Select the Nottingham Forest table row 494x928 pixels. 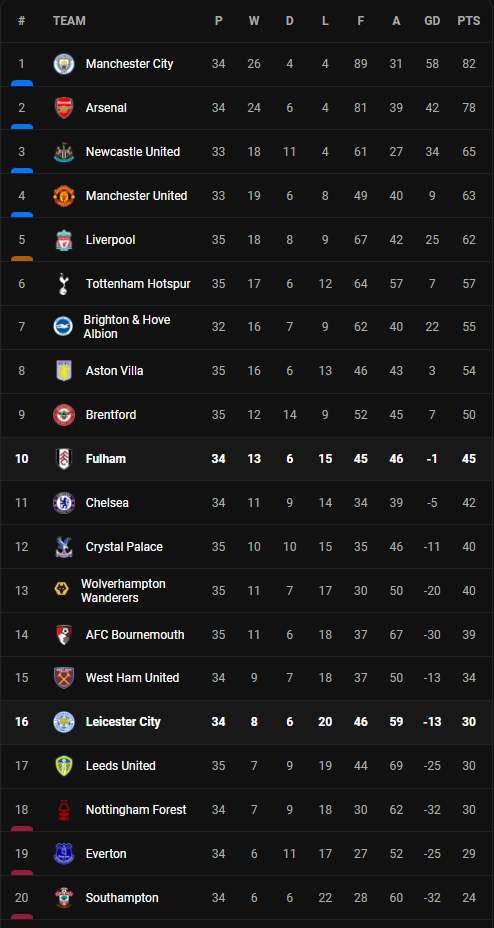tap(247, 810)
